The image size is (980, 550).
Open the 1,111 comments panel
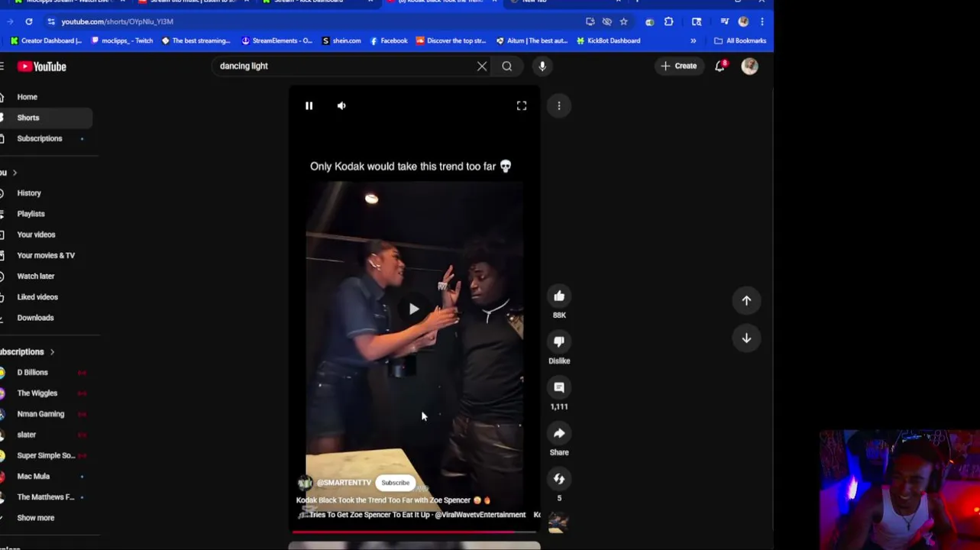(x=559, y=388)
